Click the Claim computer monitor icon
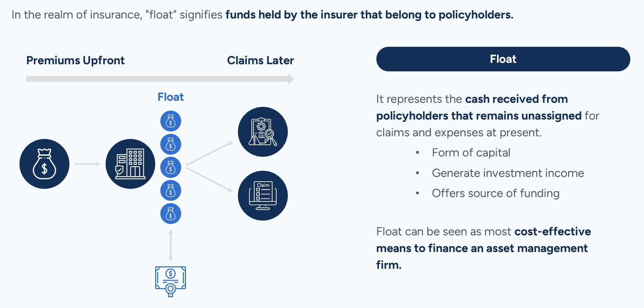This screenshot has height=308, width=644. click(263, 196)
